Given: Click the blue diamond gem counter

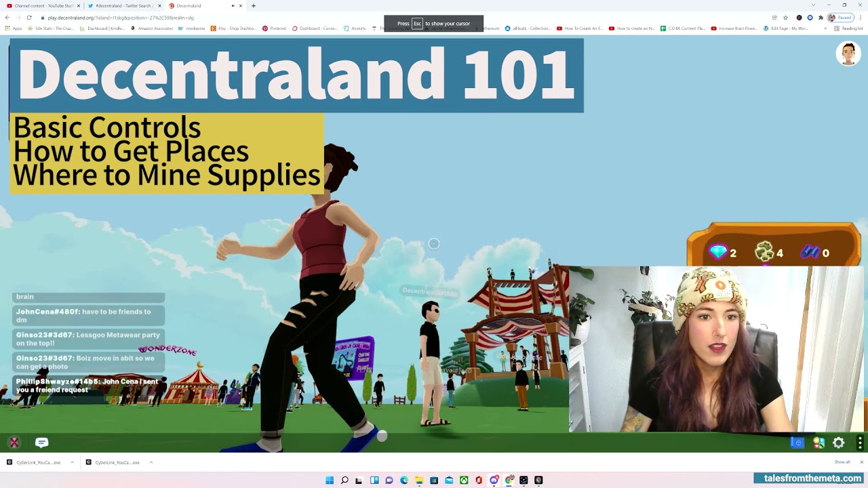Looking at the screenshot, I should point(723,253).
